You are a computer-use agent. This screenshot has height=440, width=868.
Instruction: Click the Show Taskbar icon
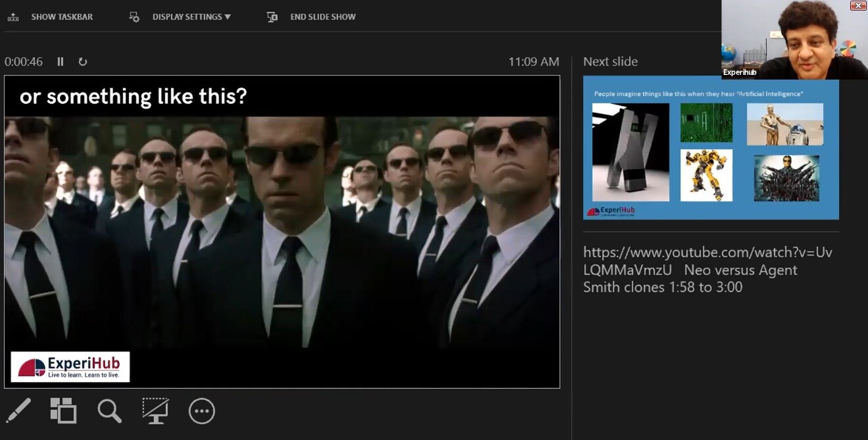coord(13,17)
